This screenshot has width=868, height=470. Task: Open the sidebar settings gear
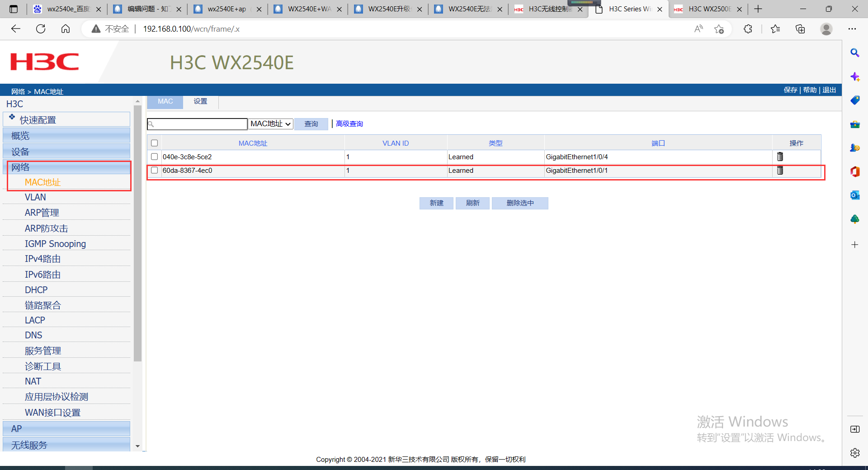[855, 453]
